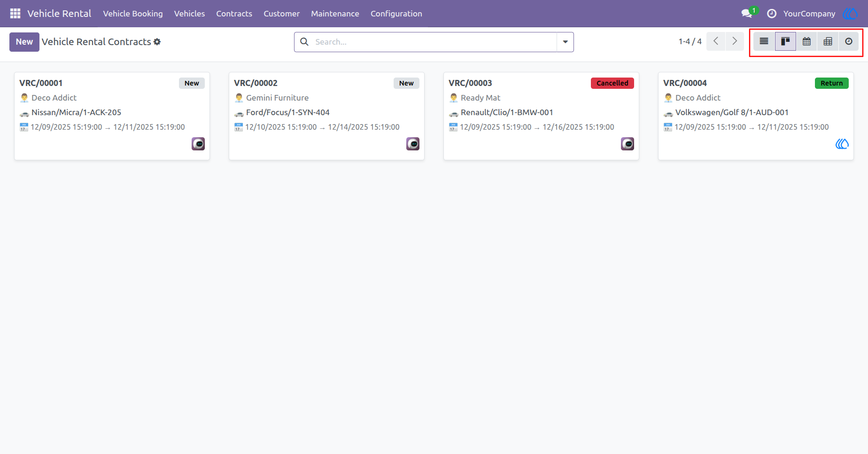Open the apps grid menu icon
This screenshot has width=868, height=454.
point(15,14)
